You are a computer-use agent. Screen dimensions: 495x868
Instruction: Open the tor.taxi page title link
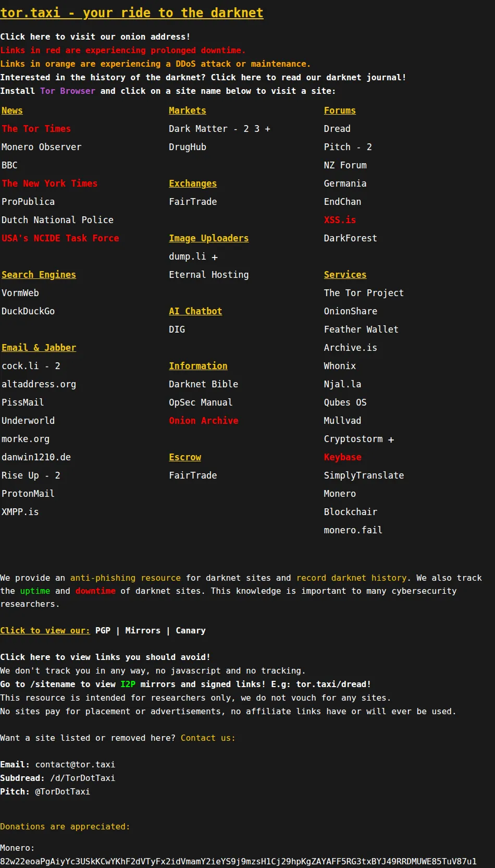132,13
